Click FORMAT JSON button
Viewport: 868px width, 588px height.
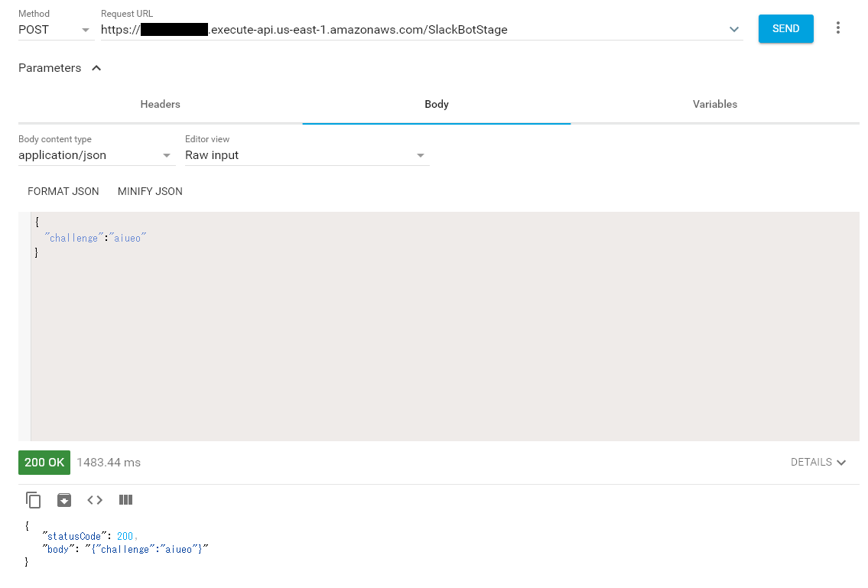click(x=63, y=192)
